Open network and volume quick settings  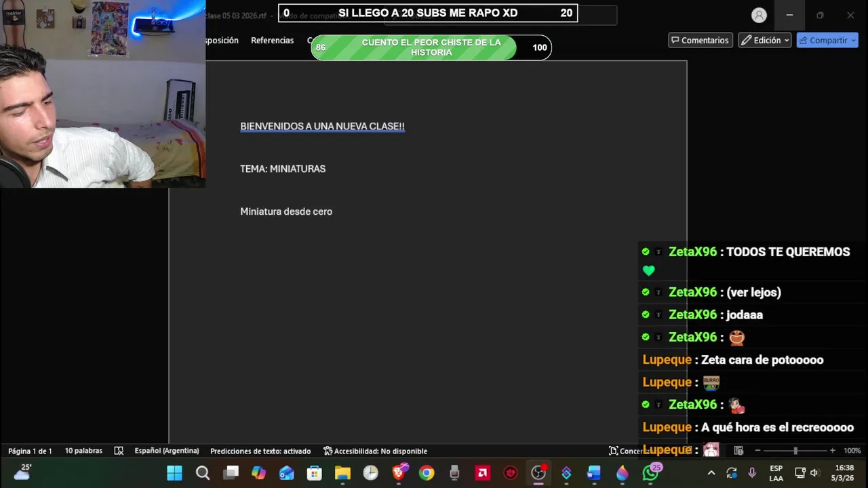pos(807,473)
